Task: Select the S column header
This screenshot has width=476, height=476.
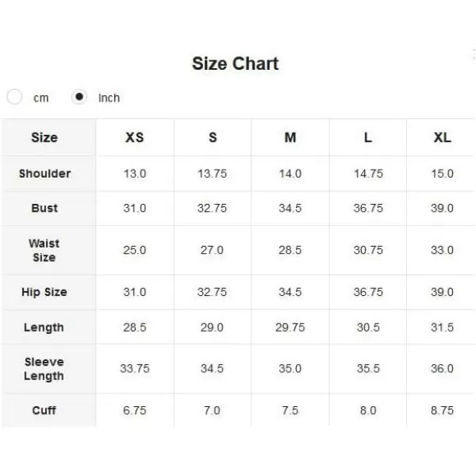Action: coord(213,137)
